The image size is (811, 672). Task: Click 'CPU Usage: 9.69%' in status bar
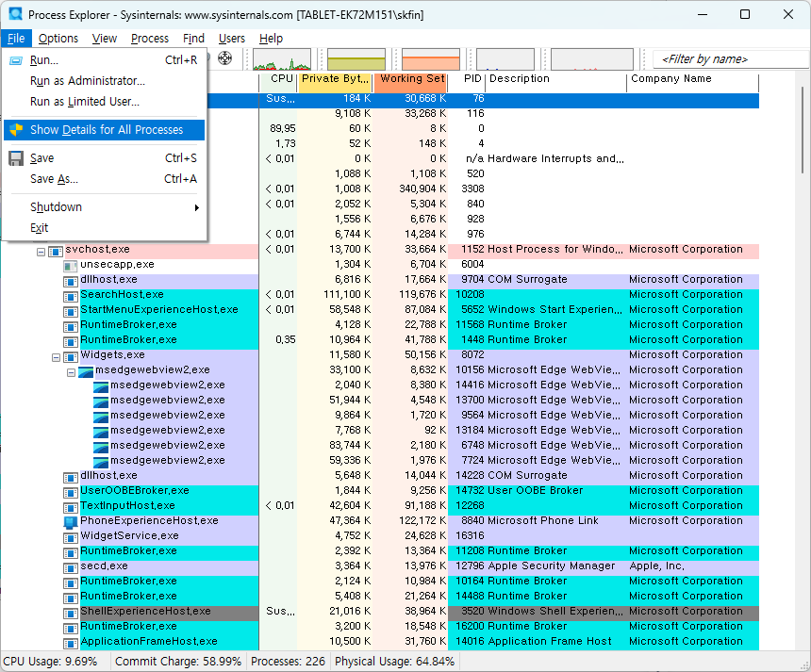[50, 662]
